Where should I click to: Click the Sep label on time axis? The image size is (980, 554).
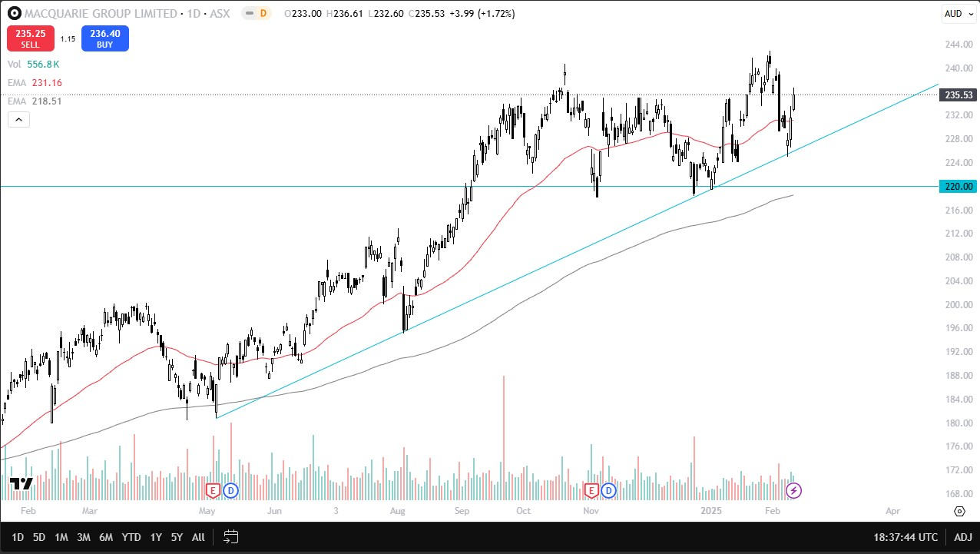point(462,510)
